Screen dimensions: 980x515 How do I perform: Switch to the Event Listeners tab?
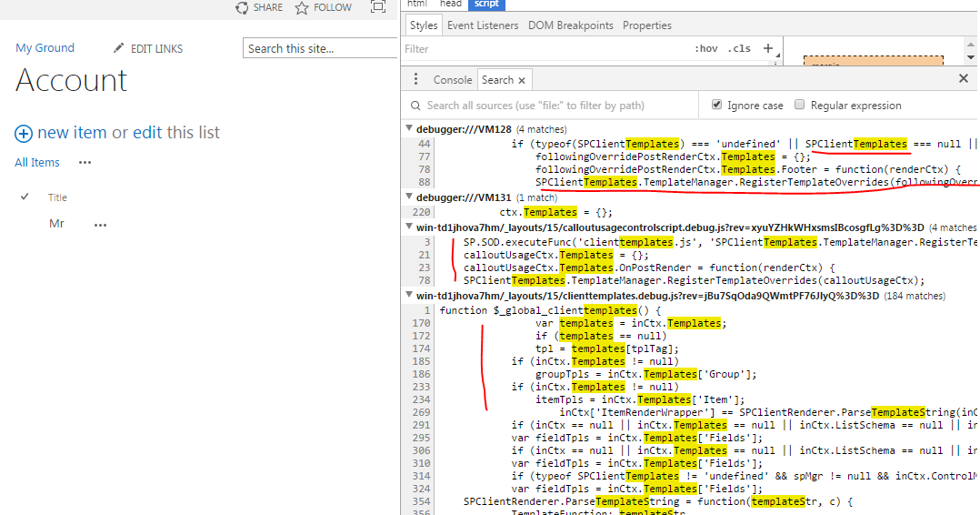483,25
